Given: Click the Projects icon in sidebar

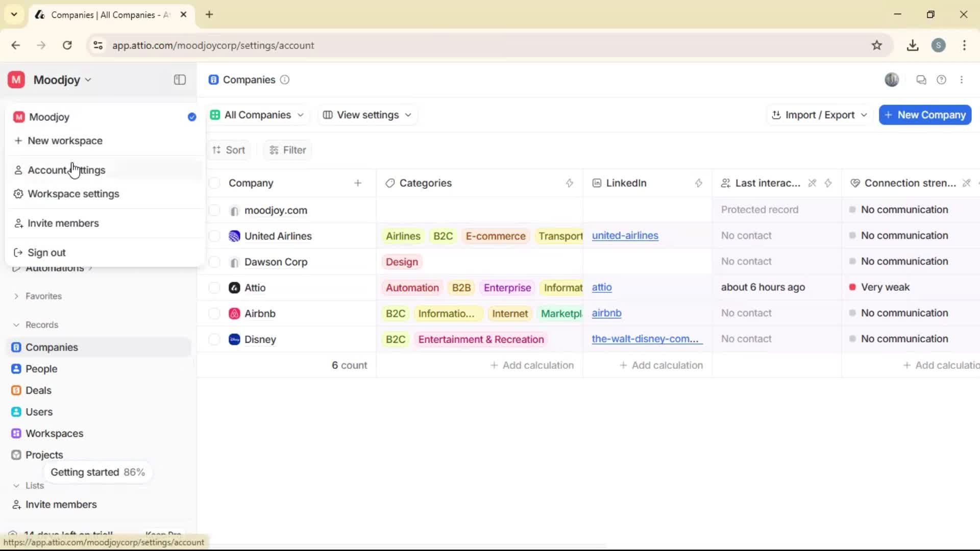Looking at the screenshot, I should pos(16,455).
